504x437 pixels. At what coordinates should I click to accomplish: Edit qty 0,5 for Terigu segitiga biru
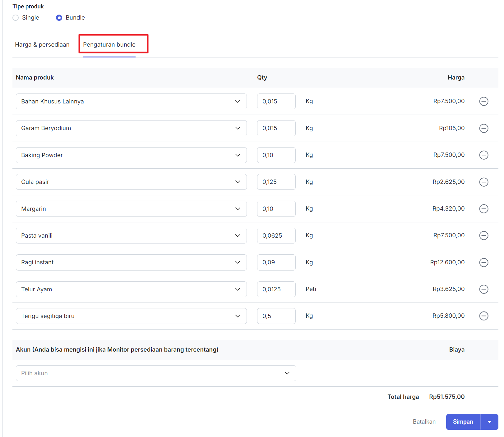276,316
